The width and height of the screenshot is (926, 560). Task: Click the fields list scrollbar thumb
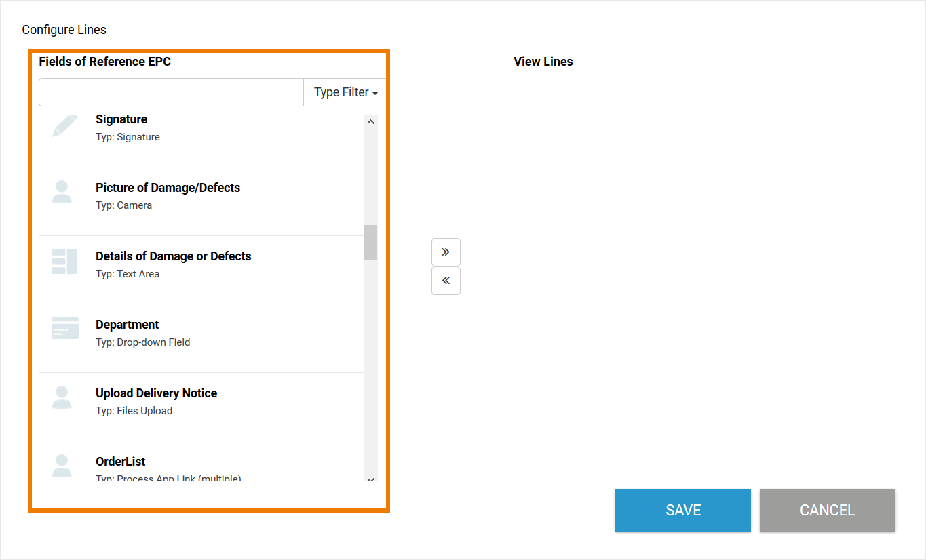coord(370,243)
